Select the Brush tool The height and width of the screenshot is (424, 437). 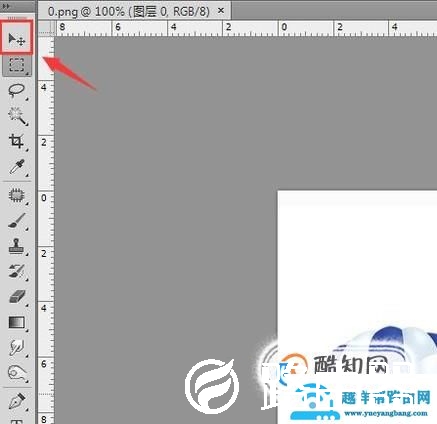coord(17,221)
